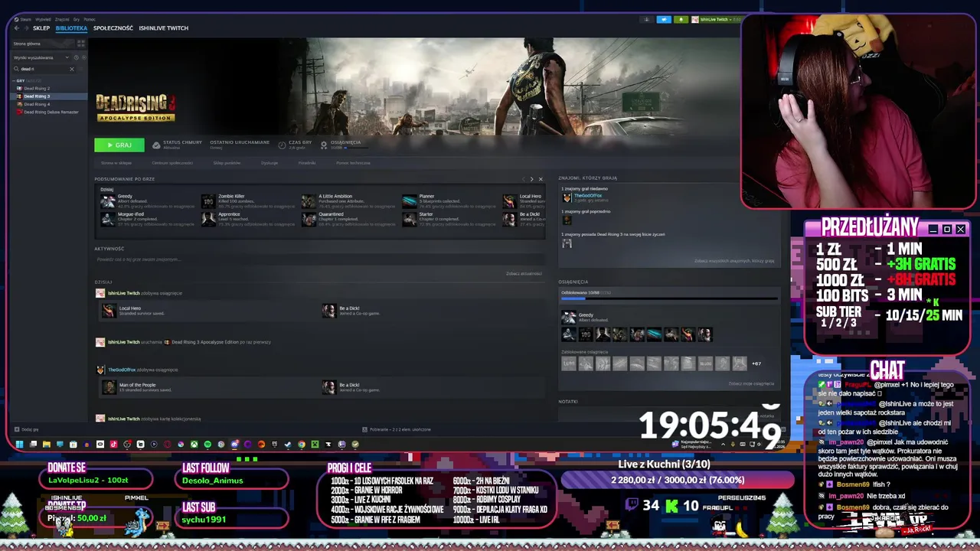Viewport: 980px width, 551px height.
Task: Open the Steam notifications bell icon
Action: tap(681, 19)
